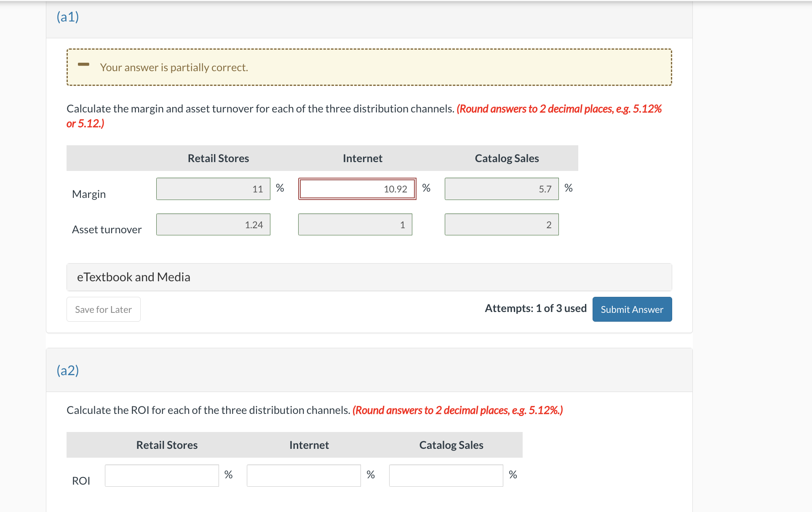Click the (a2) section header
This screenshot has height=512, width=812.
68,371
